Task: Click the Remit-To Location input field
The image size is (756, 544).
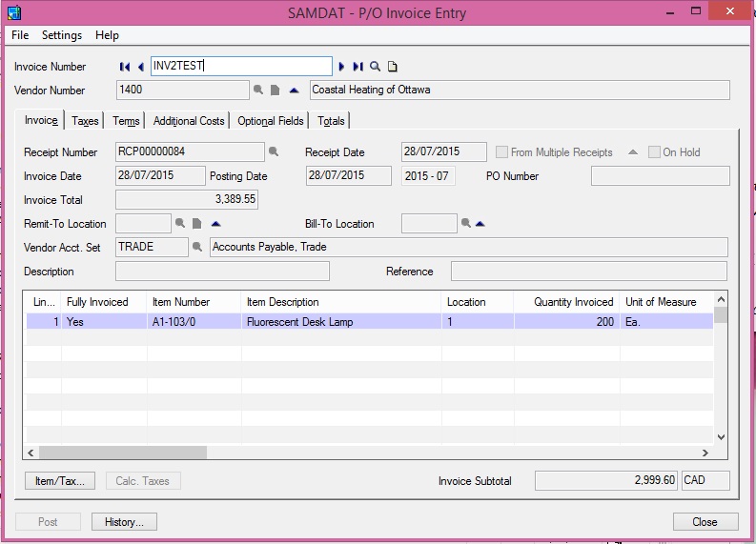Action: (x=143, y=224)
